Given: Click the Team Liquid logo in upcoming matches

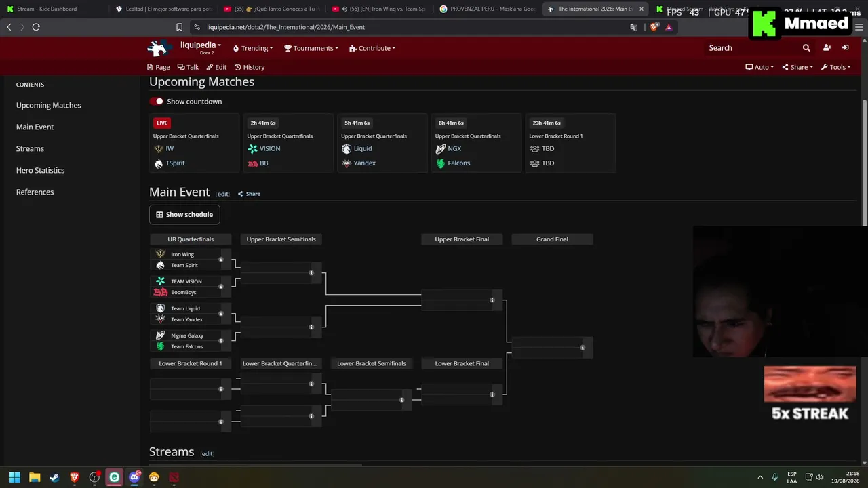Looking at the screenshot, I should (x=347, y=149).
